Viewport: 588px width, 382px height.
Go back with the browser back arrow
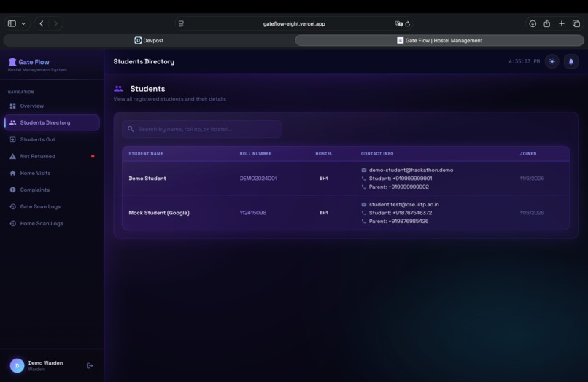pyautogui.click(x=42, y=23)
